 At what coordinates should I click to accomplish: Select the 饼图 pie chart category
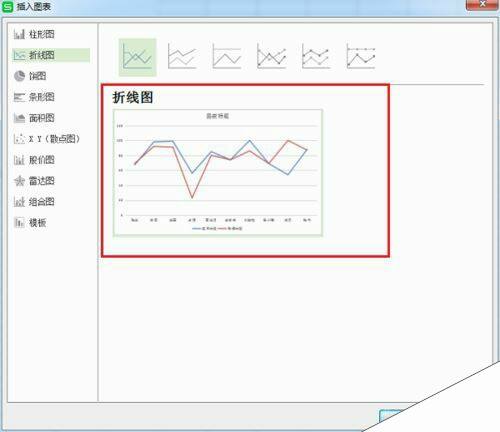click(30, 76)
